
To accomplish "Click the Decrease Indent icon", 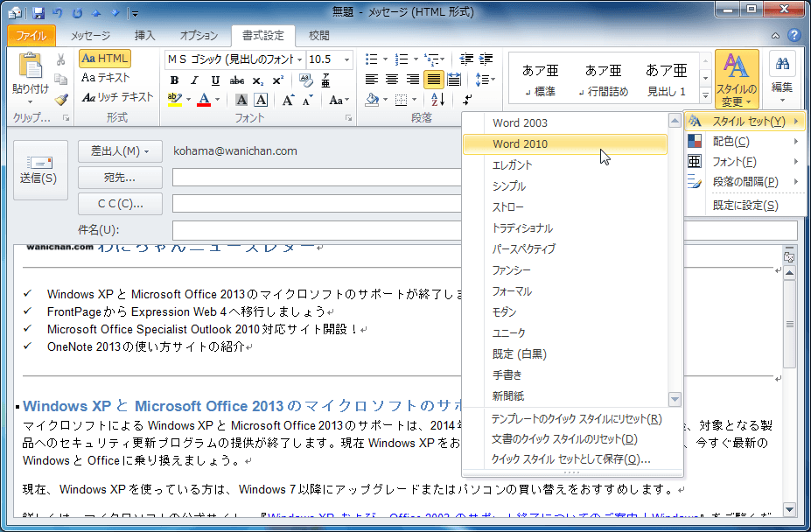I will pyautogui.click(x=466, y=59).
